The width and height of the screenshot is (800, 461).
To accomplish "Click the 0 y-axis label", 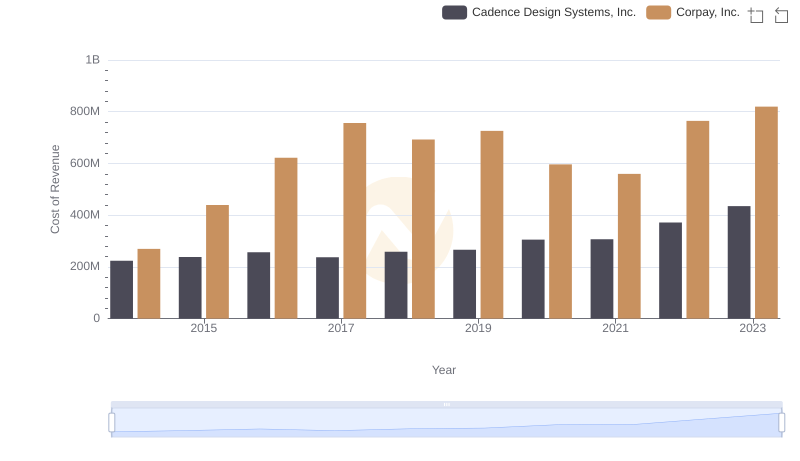I will (96, 318).
